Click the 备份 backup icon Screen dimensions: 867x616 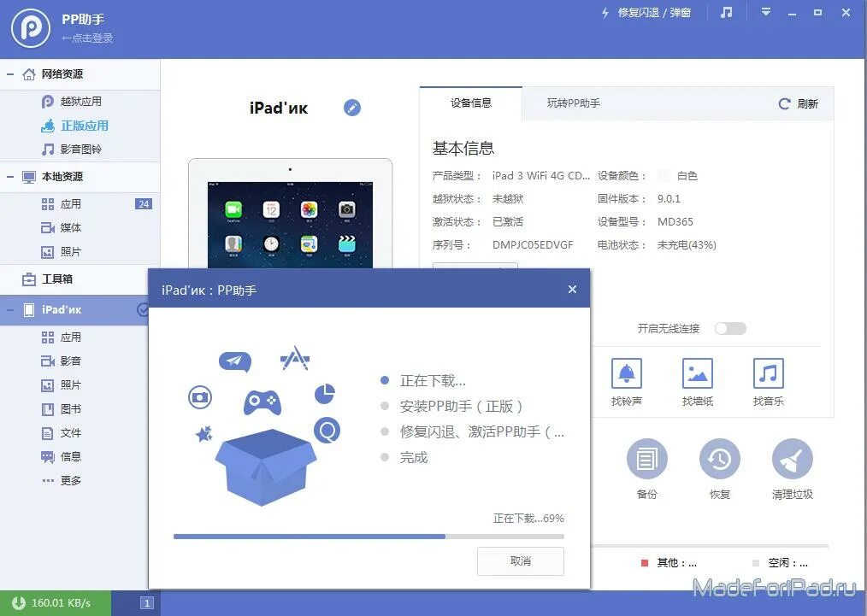click(x=647, y=459)
